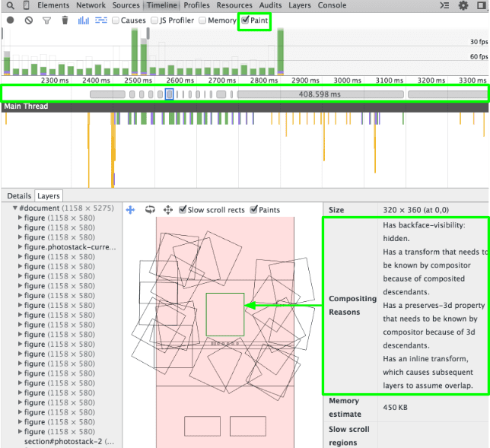The image size is (490, 448).
Task: Enable the Causes checkbox
Action: (x=116, y=21)
